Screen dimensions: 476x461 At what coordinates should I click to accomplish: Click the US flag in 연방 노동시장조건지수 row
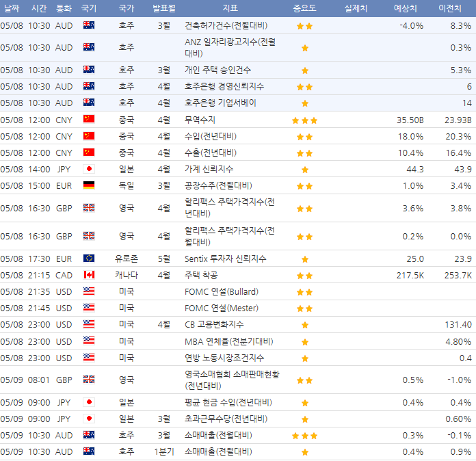(x=89, y=358)
